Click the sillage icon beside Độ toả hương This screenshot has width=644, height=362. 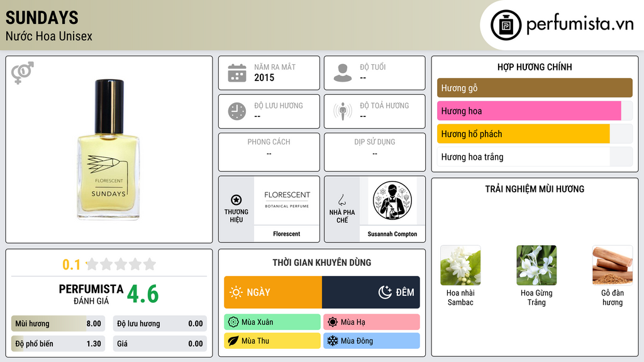(x=343, y=111)
